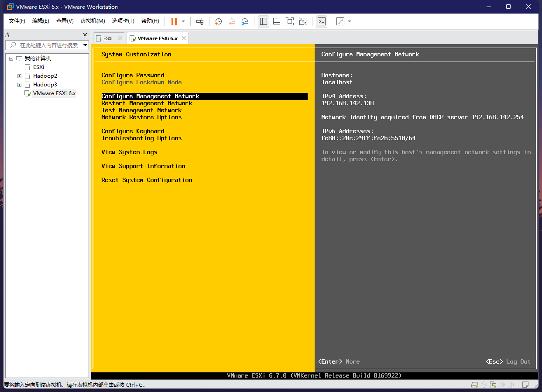This screenshot has width=542, height=392.
Task: Click the stretch guest display icon
Action: click(x=340, y=21)
